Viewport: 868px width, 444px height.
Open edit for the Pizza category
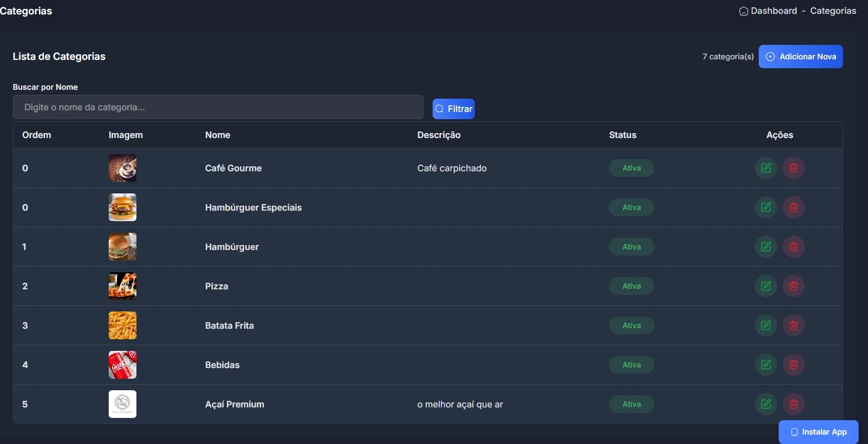point(766,286)
